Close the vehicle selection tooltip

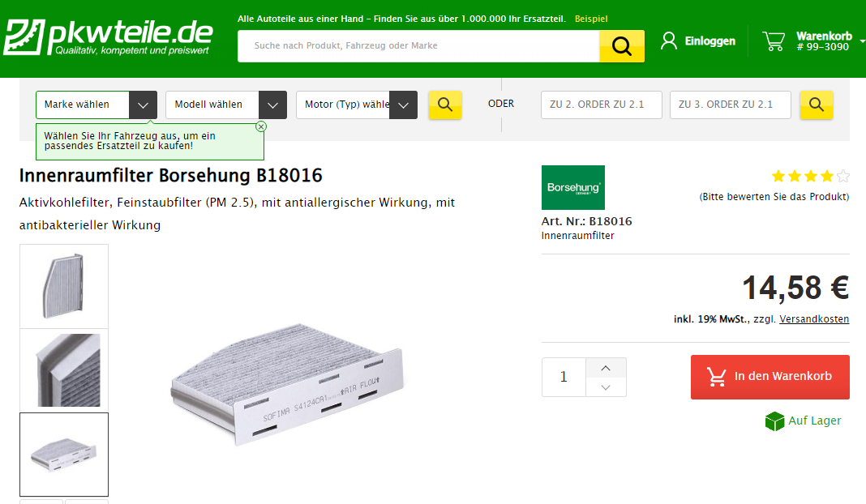[261, 126]
